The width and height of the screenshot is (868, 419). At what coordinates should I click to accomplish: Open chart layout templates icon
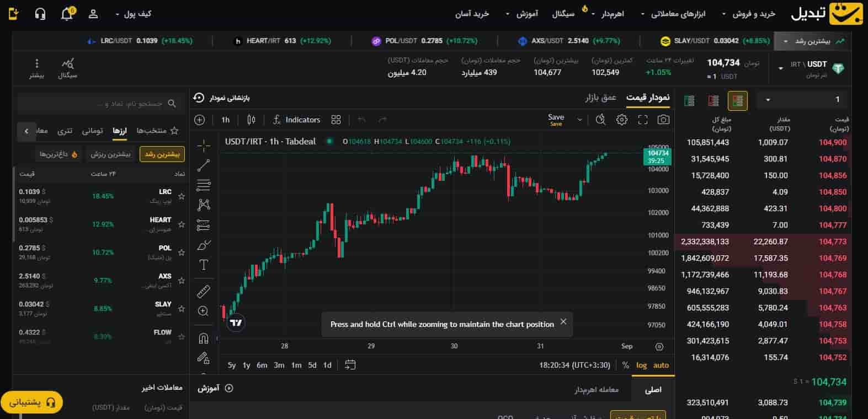pyautogui.click(x=336, y=120)
